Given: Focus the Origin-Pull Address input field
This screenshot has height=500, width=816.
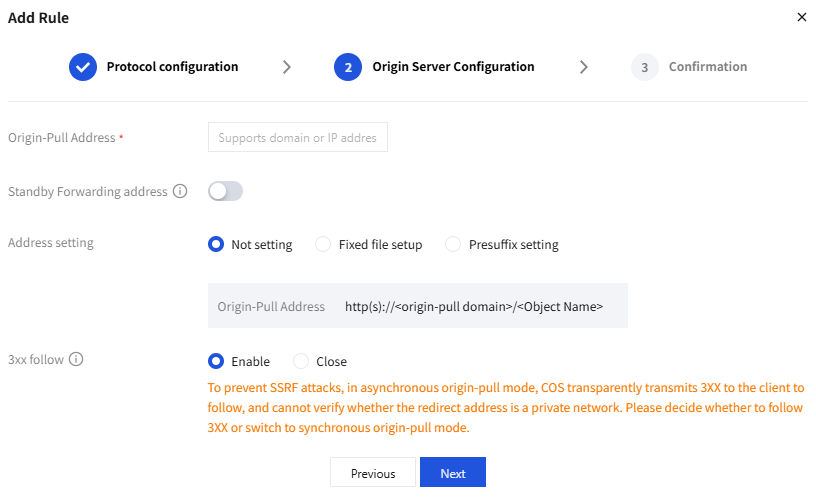Looking at the screenshot, I should coord(298,137).
